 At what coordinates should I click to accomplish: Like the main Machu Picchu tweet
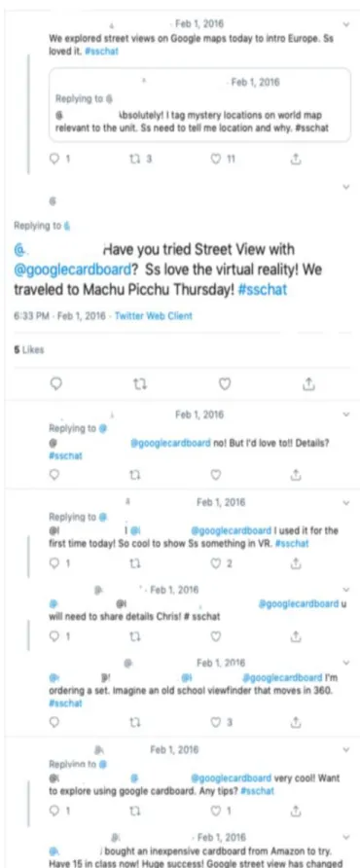coord(224,383)
